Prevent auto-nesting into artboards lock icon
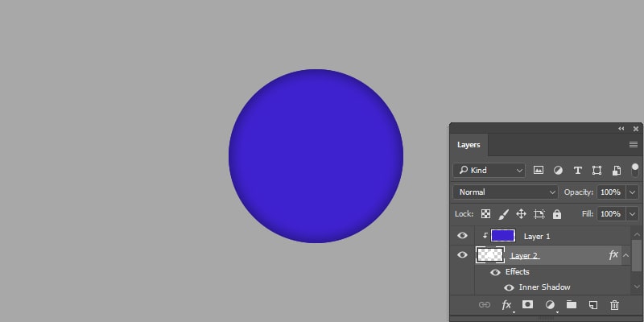 click(x=539, y=214)
